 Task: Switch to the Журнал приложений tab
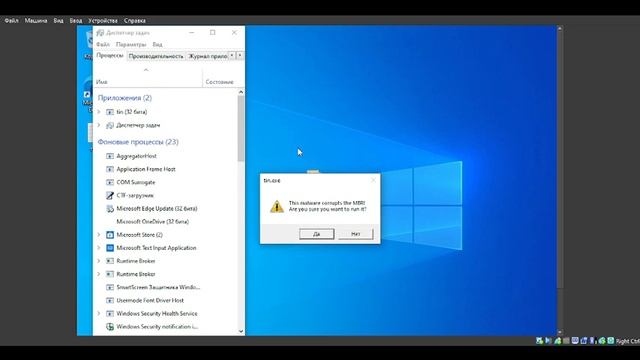[x=207, y=56]
